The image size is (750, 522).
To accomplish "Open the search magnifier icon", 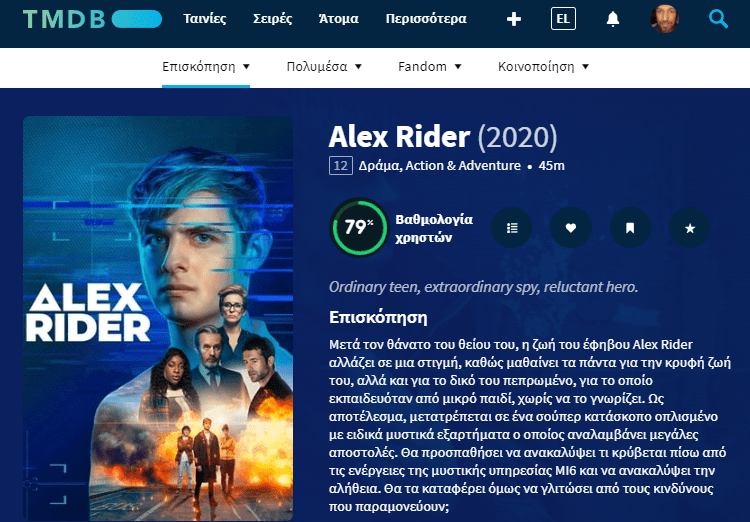I will (718, 19).
